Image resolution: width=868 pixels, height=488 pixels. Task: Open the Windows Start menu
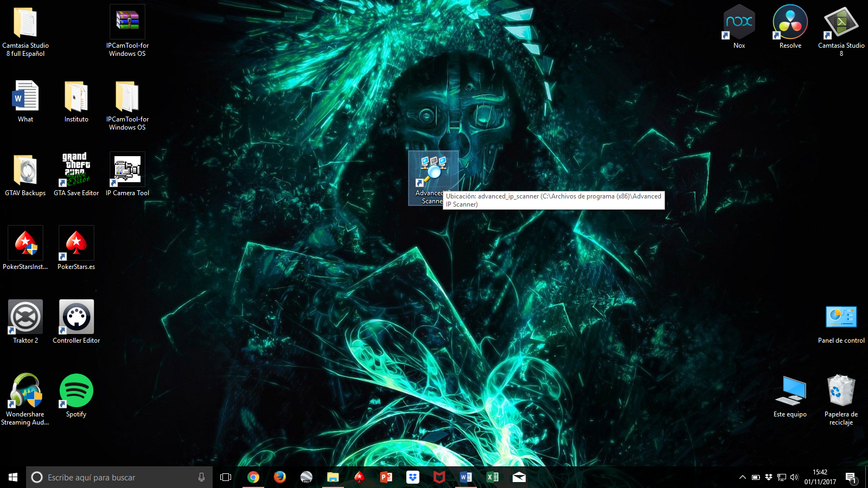[13, 477]
